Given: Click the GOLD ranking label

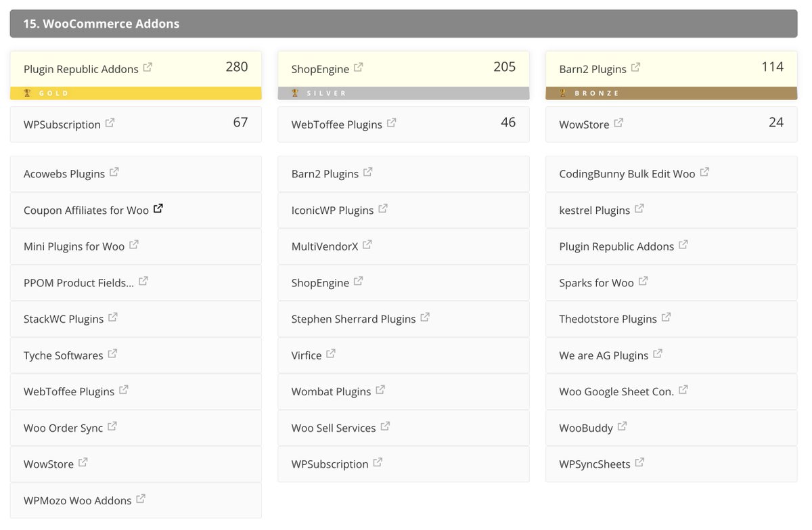Looking at the screenshot, I should (x=54, y=93).
